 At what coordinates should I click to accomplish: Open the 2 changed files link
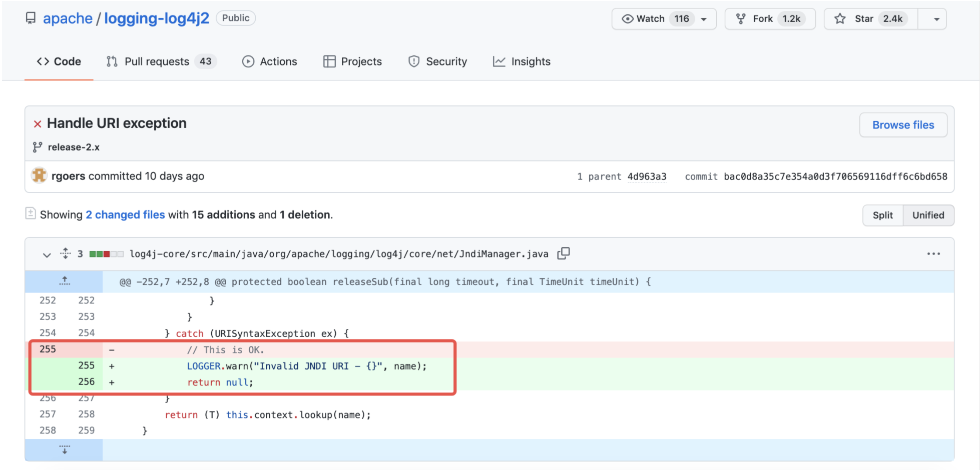pyautogui.click(x=125, y=214)
